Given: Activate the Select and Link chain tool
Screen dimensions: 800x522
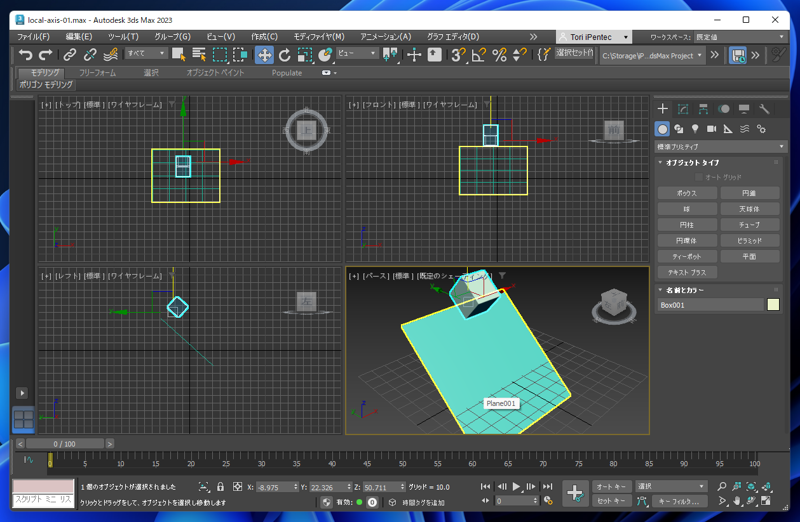Looking at the screenshot, I should coord(69,55).
